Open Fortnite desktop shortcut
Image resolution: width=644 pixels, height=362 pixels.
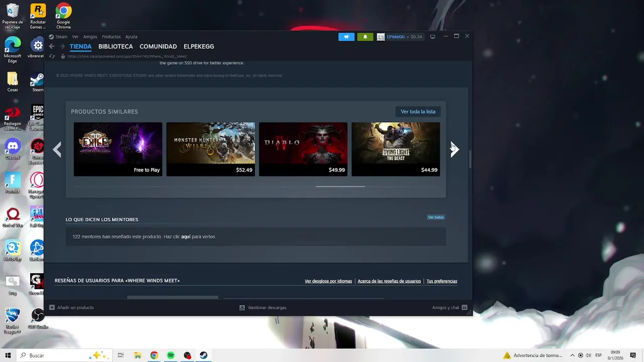(x=13, y=184)
